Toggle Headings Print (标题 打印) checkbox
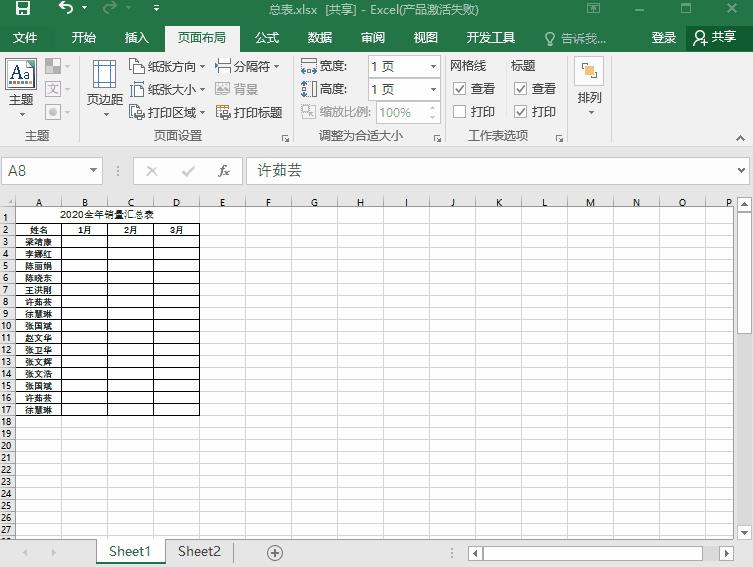This screenshot has width=753, height=567. coord(521,111)
